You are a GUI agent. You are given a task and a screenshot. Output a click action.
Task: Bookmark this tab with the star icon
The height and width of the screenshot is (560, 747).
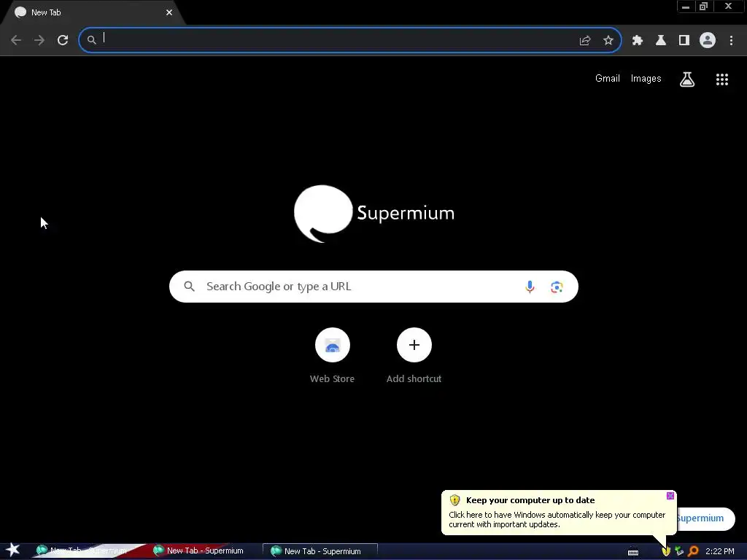click(608, 41)
